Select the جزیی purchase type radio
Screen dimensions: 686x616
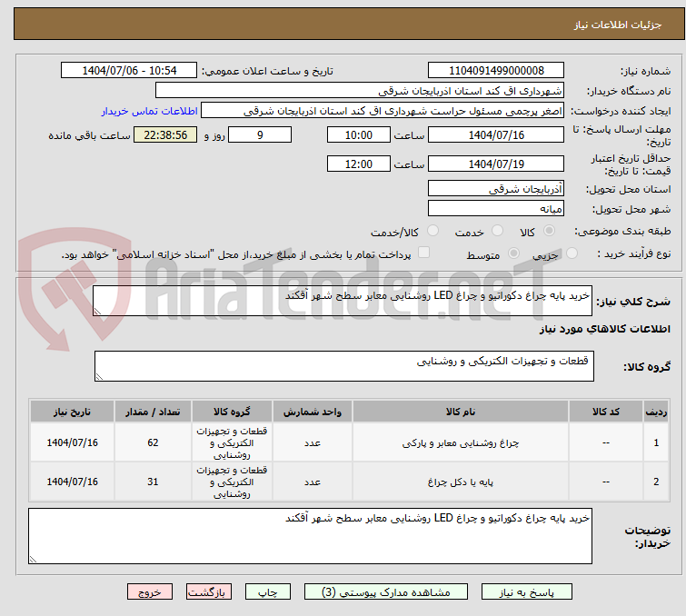click(x=572, y=253)
